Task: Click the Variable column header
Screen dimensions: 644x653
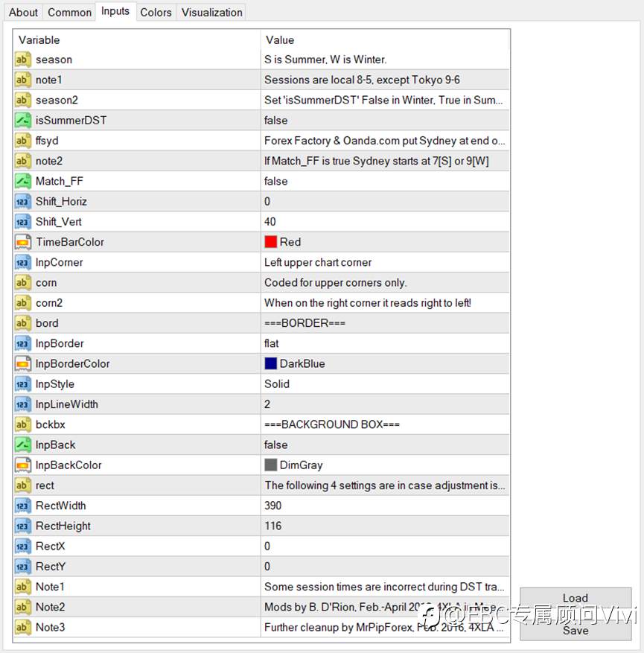Action: 137,40
